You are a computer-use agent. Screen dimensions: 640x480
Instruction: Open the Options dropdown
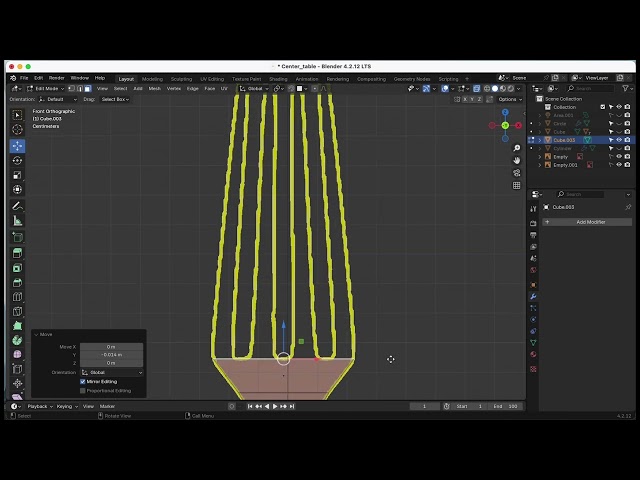click(510, 99)
